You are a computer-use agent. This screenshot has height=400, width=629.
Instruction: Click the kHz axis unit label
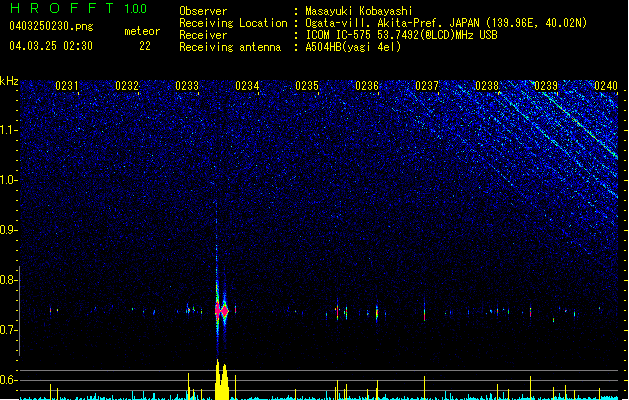click(9, 81)
